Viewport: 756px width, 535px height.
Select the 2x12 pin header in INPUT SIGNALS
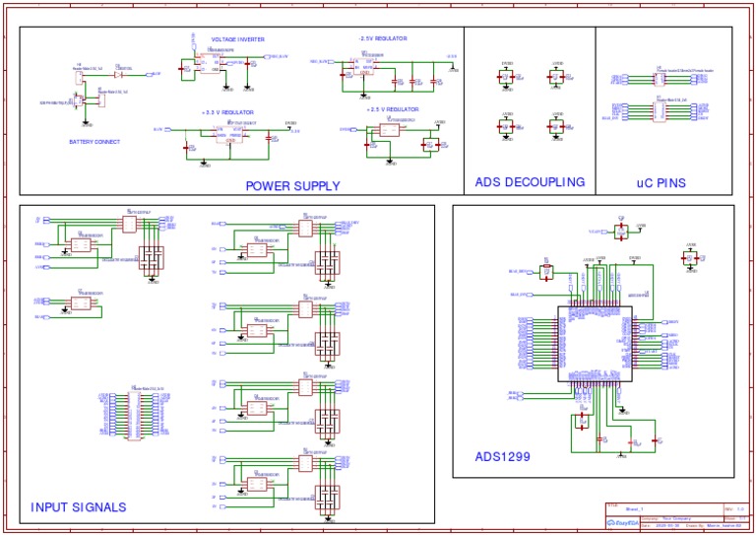[135, 415]
